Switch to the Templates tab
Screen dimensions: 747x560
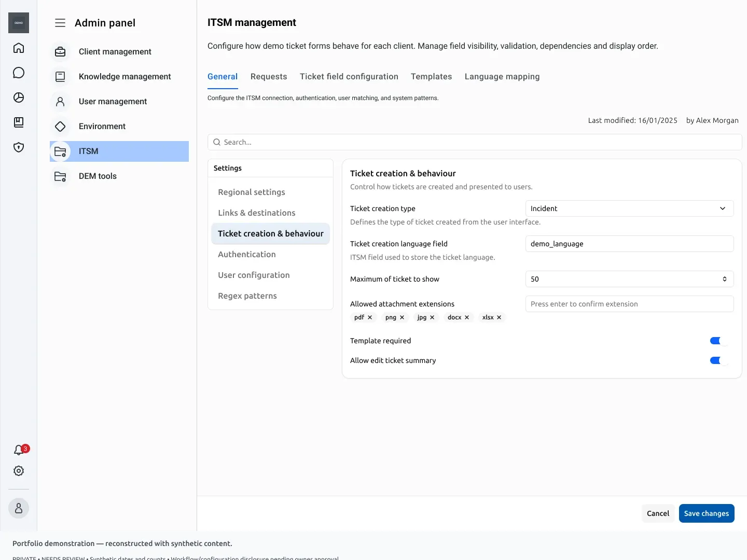(x=432, y=77)
